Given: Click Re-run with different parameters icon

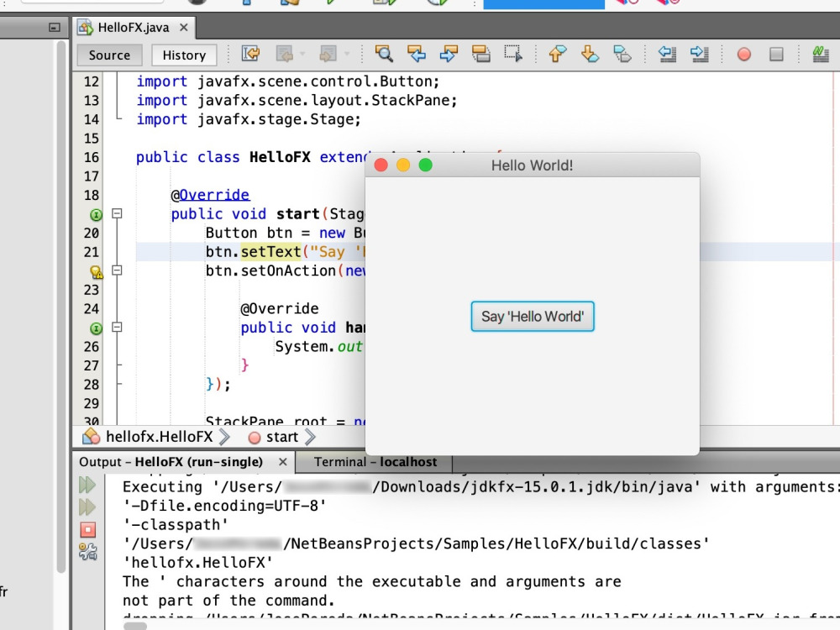Looking at the screenshot, I should tap(87, 507).
